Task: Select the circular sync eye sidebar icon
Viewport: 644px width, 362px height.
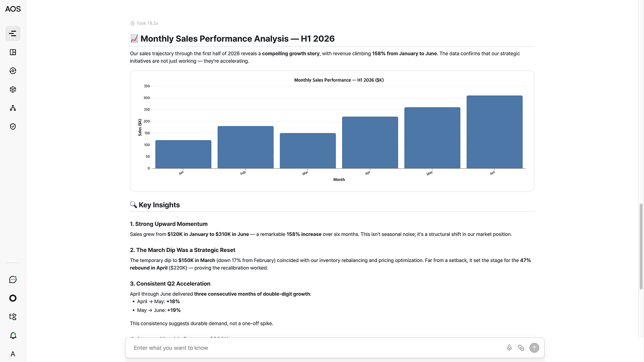Action: (13, 71)
